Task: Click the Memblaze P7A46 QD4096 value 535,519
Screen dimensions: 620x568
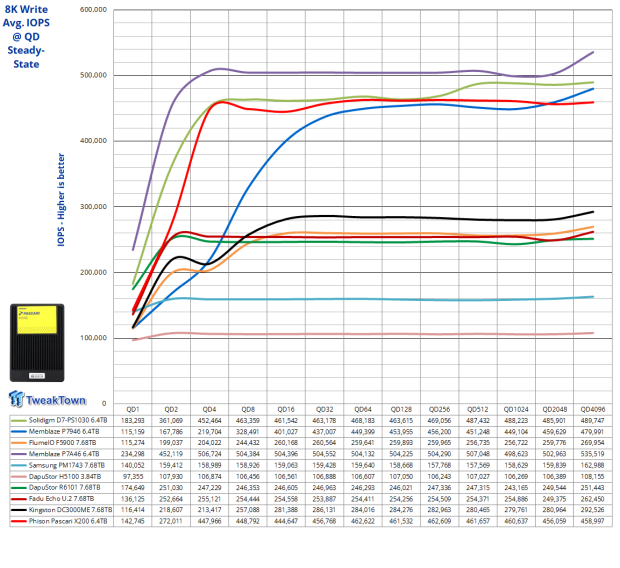Action: [592, 454]
